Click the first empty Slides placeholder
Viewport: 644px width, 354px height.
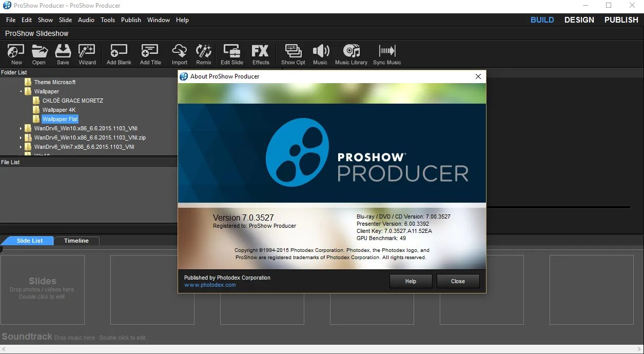click(x=43, y=290)
